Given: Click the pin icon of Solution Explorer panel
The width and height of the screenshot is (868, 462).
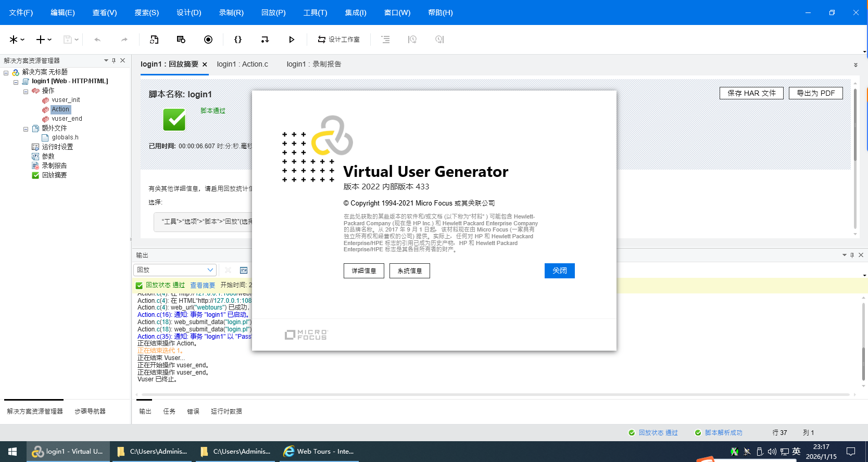Looking at the screenshot, I should tap(114, 60).
